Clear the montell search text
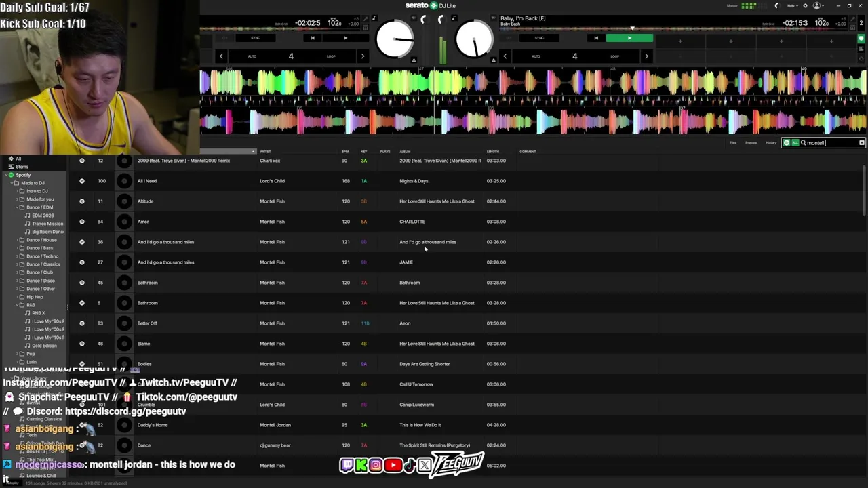Viewport: 868px width, 488px height. point(862,142)
